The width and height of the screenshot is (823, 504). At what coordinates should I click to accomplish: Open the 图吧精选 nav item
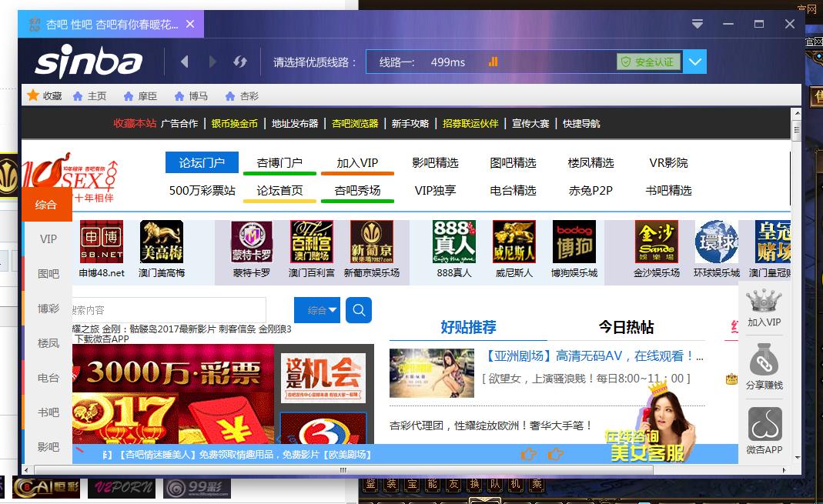pyautogui.click(x=513, y=162)
